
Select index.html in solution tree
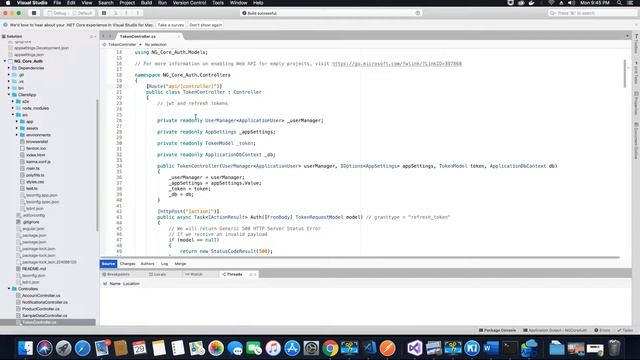coord(36,155)
